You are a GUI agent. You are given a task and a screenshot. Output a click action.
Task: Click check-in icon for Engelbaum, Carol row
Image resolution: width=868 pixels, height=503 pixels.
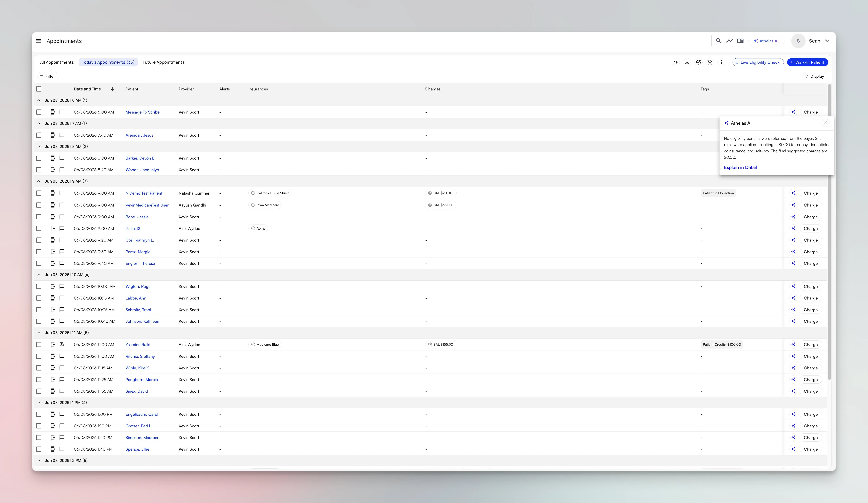pyautogui.click(x=53, y=414)
